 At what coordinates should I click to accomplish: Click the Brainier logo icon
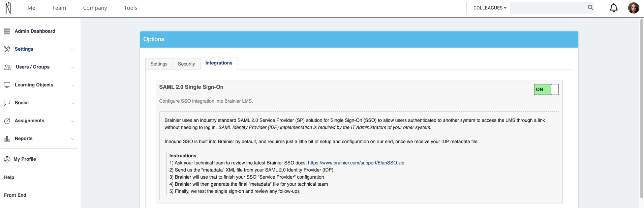click(8, 8)
